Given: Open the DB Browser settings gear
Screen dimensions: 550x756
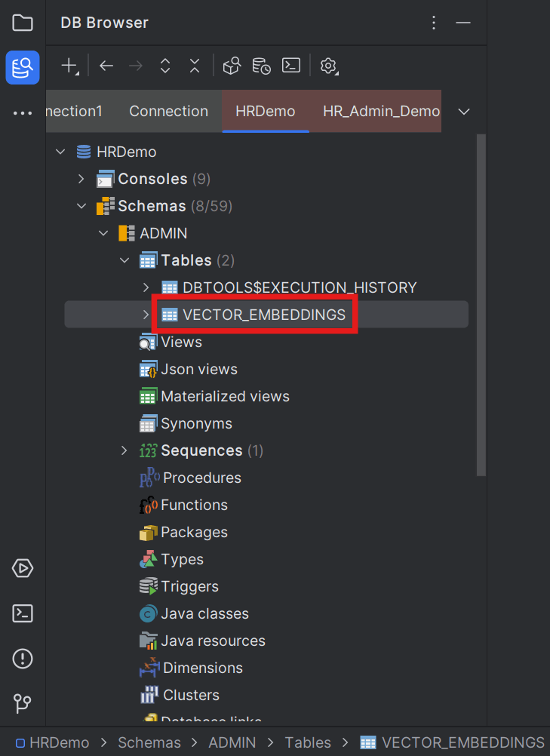Looking at the screenshot, I should pyautogui.click(x=328, y=66).
